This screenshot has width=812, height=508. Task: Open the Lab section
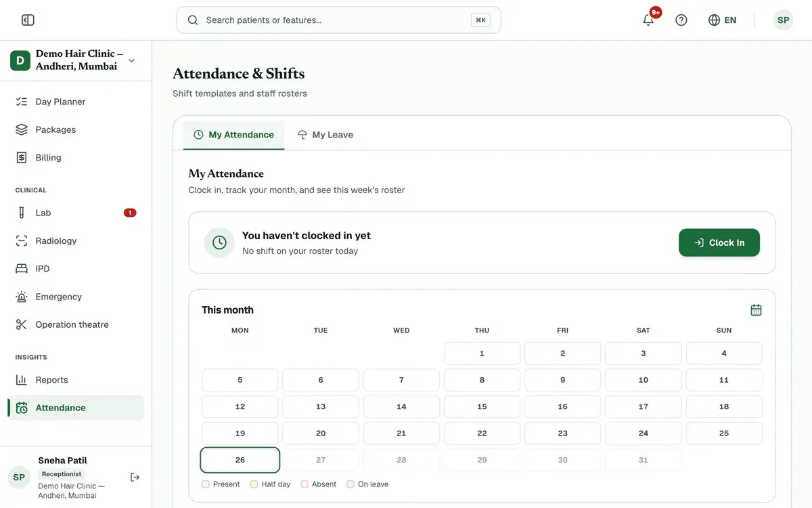pos(76,213)
